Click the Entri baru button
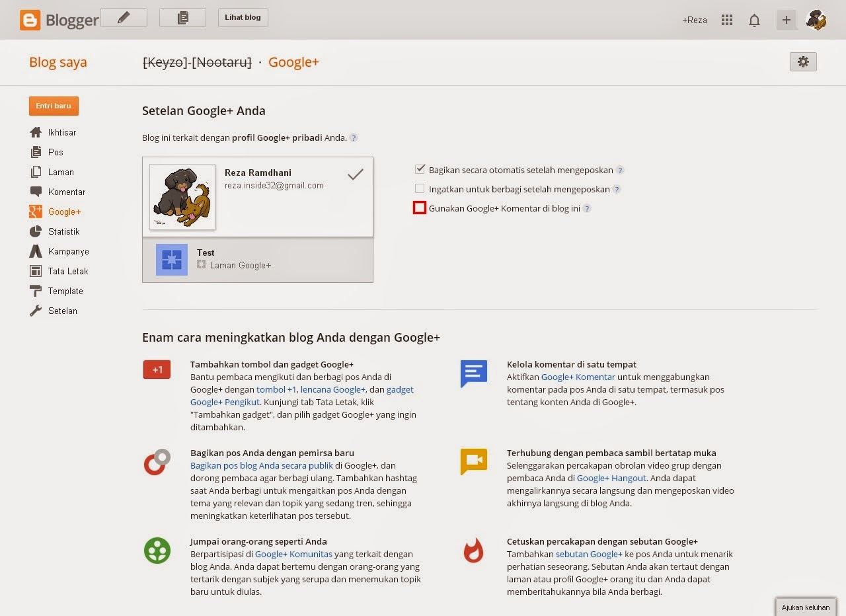Screen dimensions: 846x616 pyautogui.click(x=54, y=106)
